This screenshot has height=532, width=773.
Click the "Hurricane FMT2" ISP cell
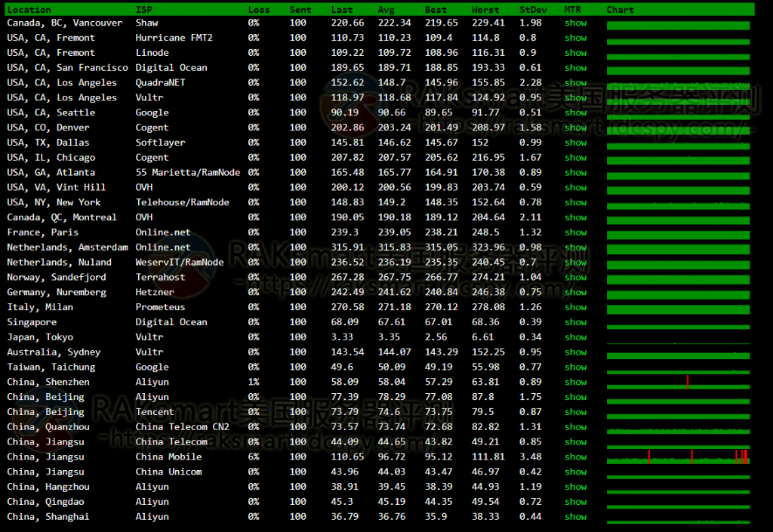point(174,38)
